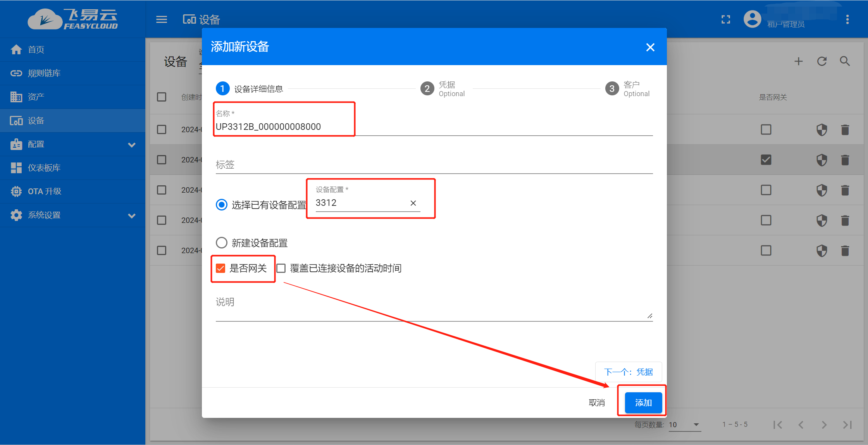Screen dimensions: 868x445
Task: Clear the 设备配置 field with the X
Action: tap(413, 203)
